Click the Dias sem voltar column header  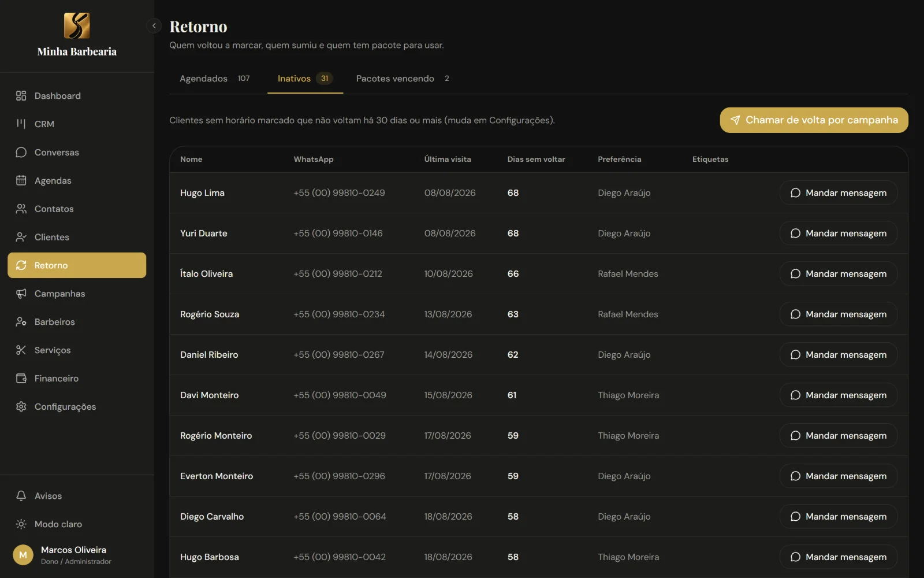pos(536,160)
